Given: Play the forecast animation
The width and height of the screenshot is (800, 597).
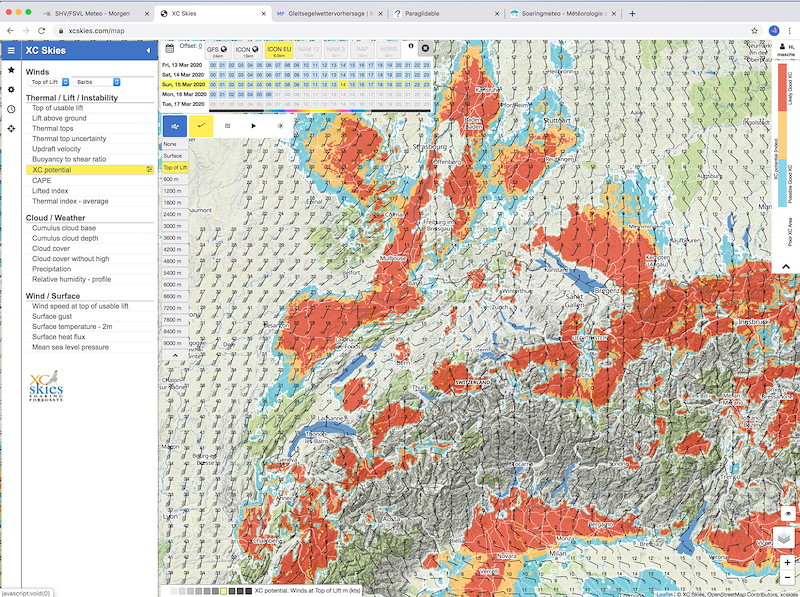Looking at the screenshot, I should tap(254, 126).
